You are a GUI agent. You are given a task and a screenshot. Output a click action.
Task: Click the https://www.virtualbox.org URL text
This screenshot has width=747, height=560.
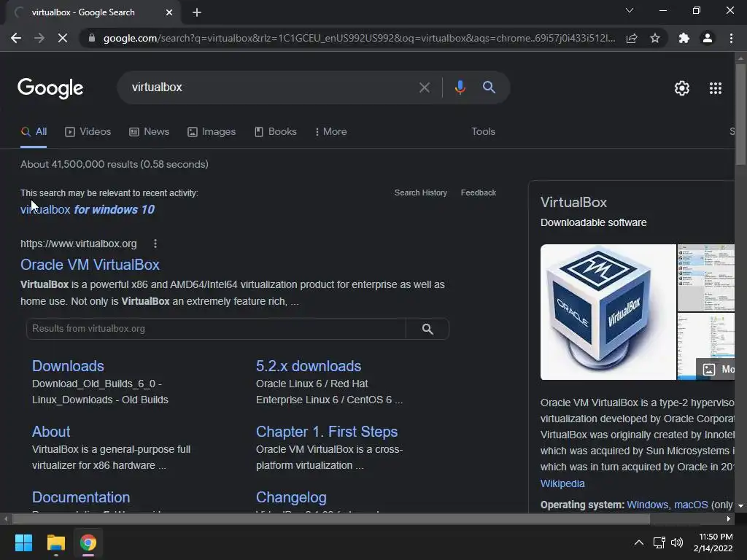coord(79,244)
